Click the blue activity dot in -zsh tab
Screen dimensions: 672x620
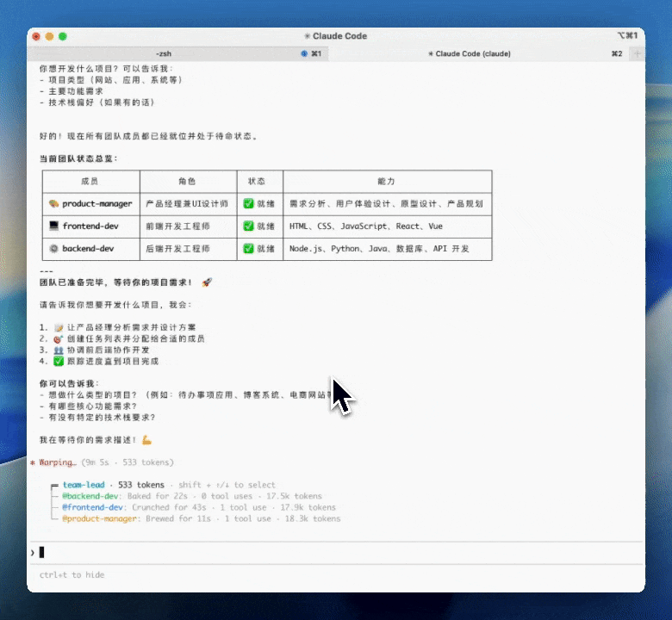point(304,53)
